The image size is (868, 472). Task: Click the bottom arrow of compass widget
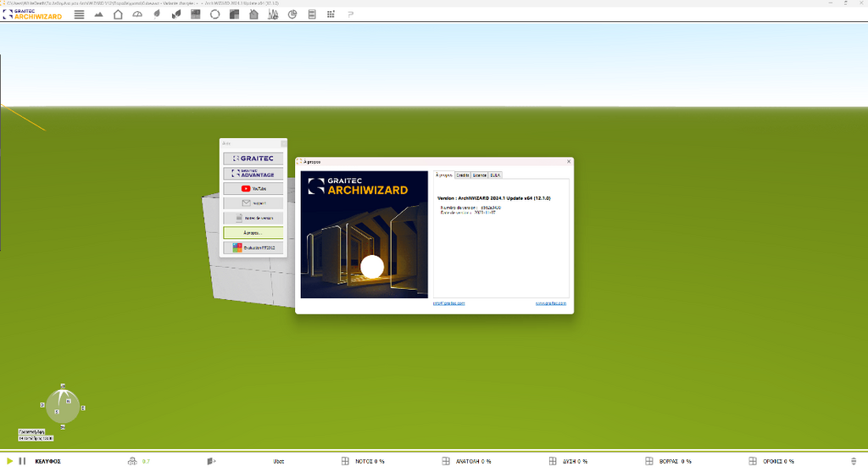[x=63, y=427]
